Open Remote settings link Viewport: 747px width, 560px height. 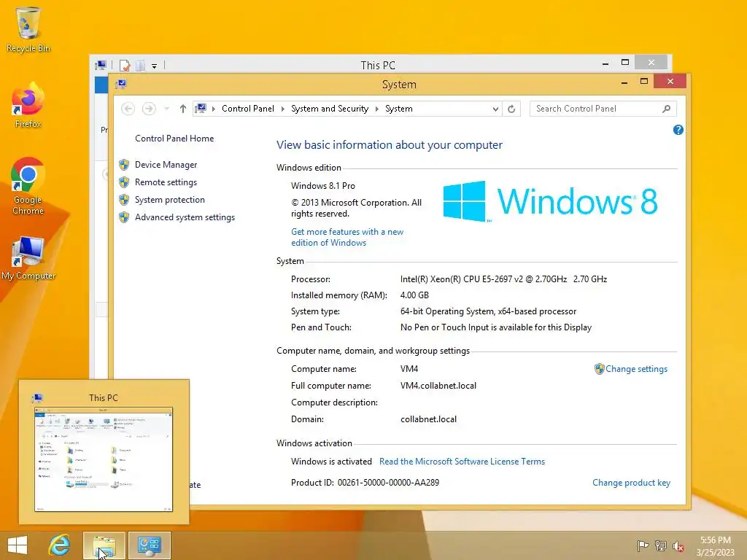click(x=166, y=182)
